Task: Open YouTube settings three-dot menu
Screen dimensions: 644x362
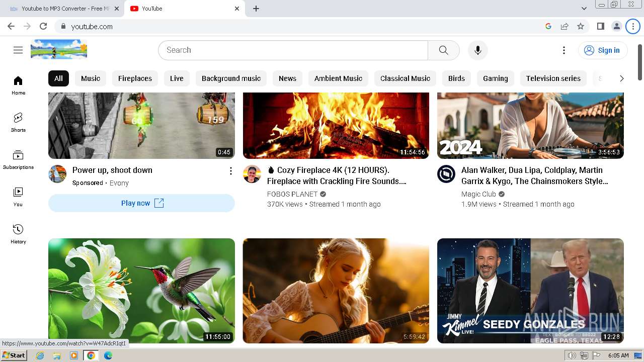Action: coord(564,50)
